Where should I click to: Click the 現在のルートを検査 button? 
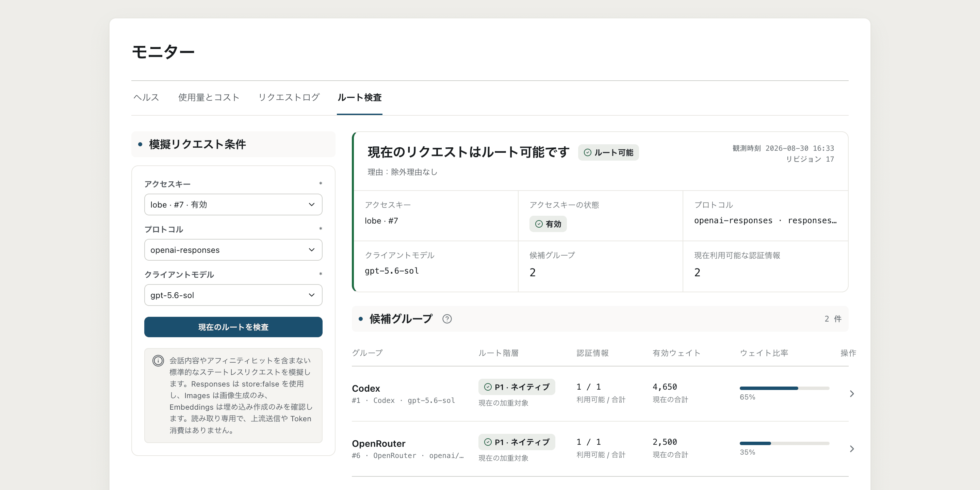click(x=233, y=327)
